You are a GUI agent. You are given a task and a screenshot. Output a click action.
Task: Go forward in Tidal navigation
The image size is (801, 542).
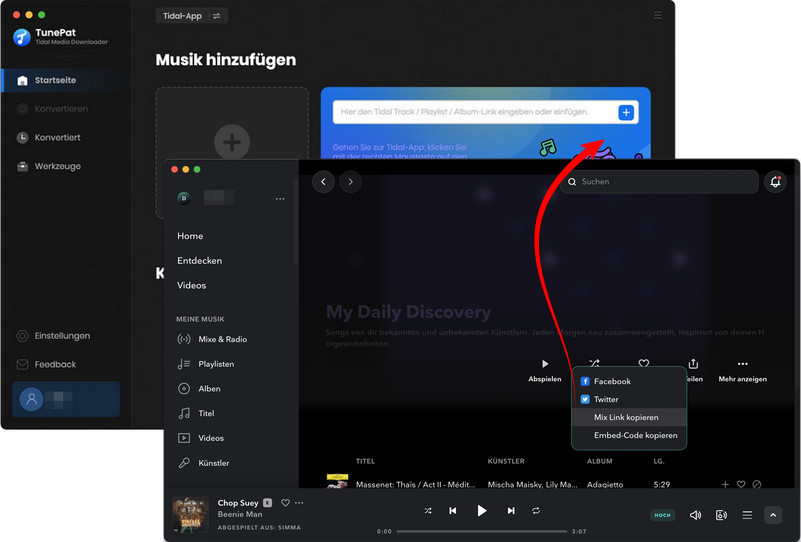[350, 182]
